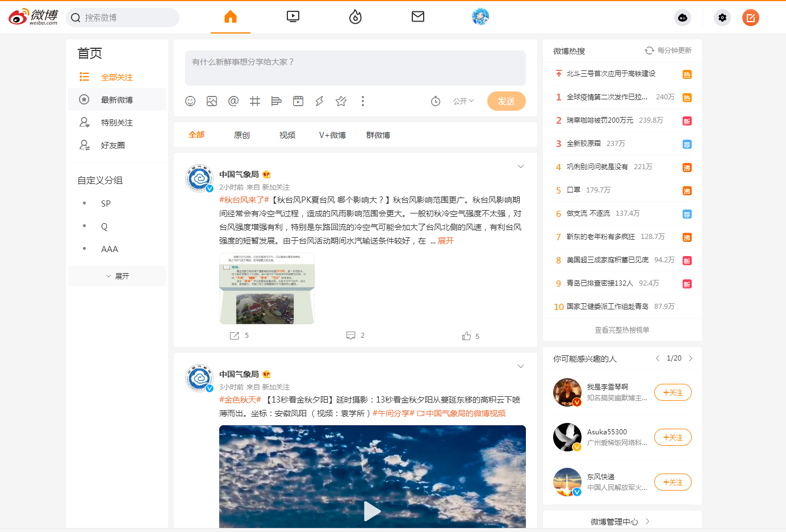This screenshot has height=532, width=786.
Task: Insert an emoji in composer
Action: coord(190,101)
